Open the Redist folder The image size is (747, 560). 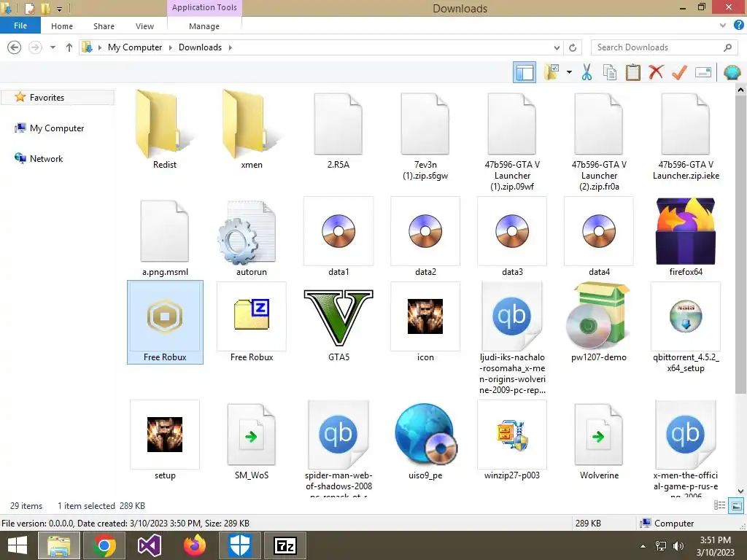(164, 130)
